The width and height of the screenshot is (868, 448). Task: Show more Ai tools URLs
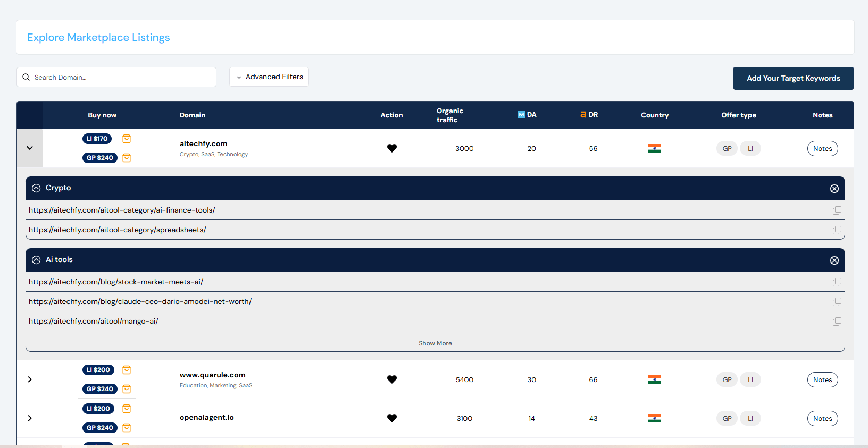435,343
